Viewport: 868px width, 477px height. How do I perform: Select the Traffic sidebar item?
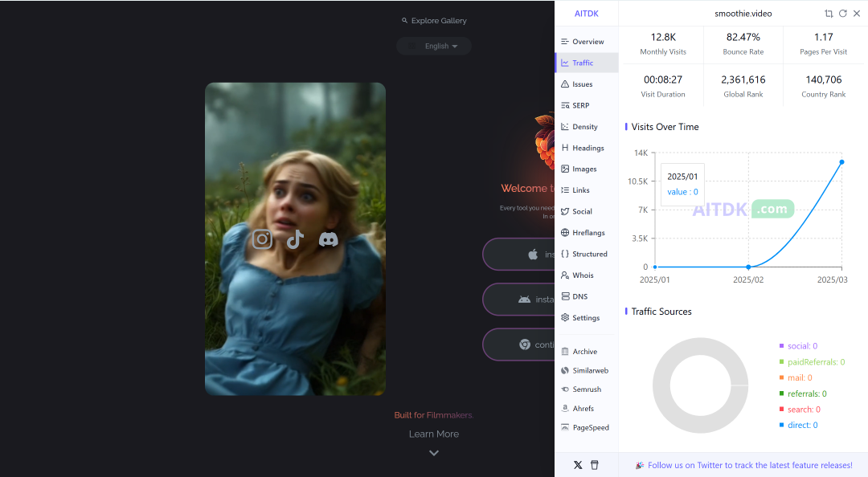coord(586,63)
